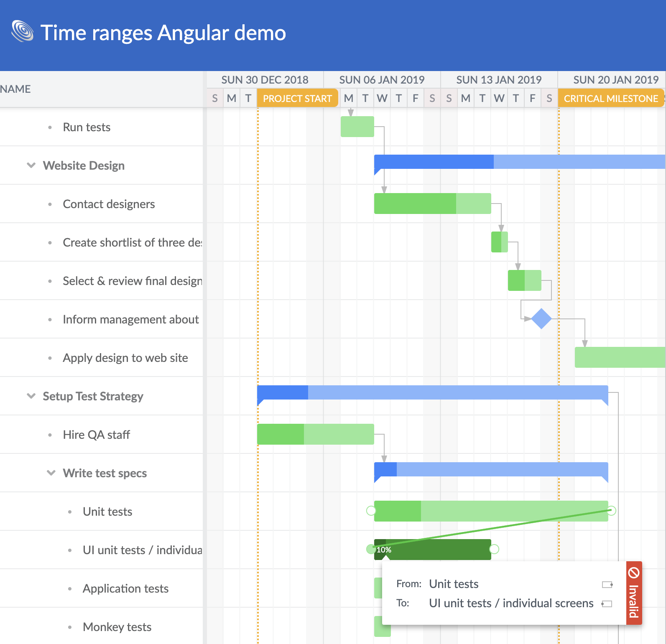
Task: Collapse the Website Design group
Action: tap(31, 165)
